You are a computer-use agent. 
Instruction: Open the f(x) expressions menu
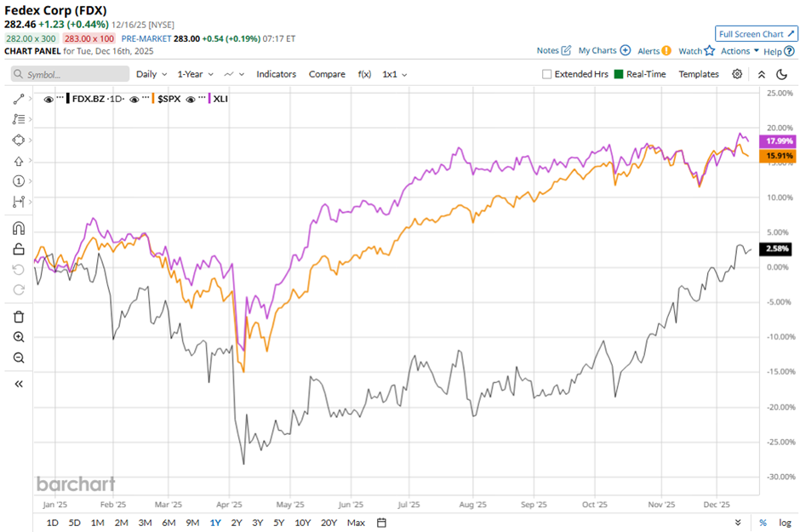point(364,74)
